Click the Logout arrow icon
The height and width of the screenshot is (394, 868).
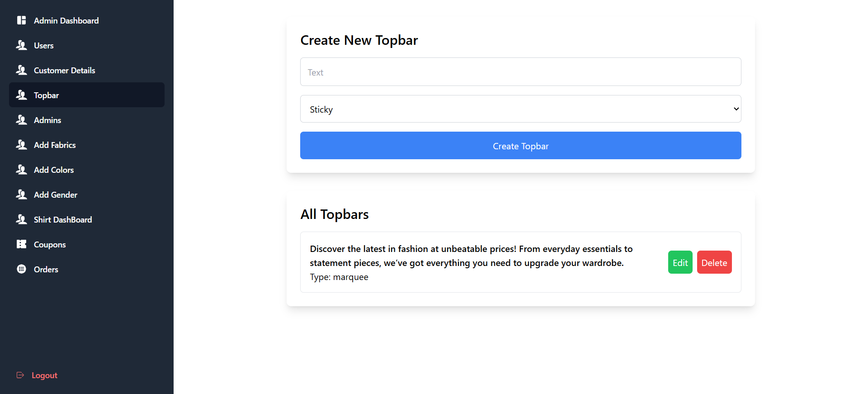pyautogui.click(x=20, y=375)
